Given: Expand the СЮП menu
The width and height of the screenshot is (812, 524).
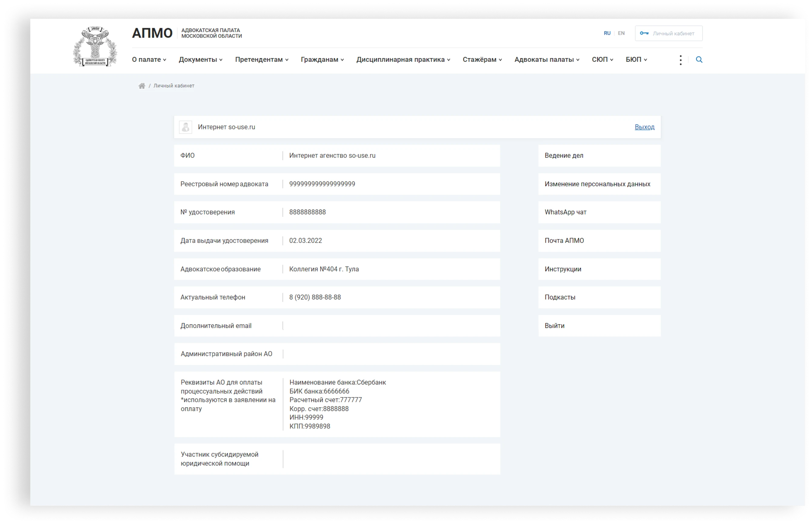Looking at the screenshot, I should pos(602,60).
